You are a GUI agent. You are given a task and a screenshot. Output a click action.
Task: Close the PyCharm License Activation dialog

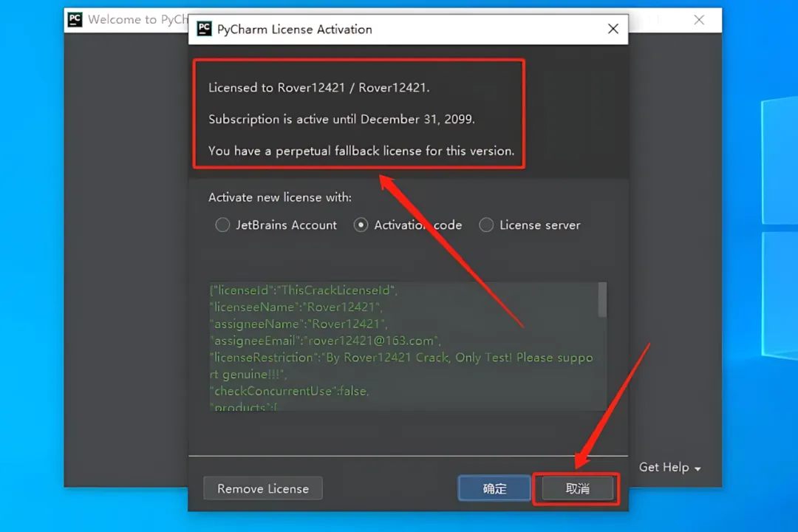[x=613, y=29]
